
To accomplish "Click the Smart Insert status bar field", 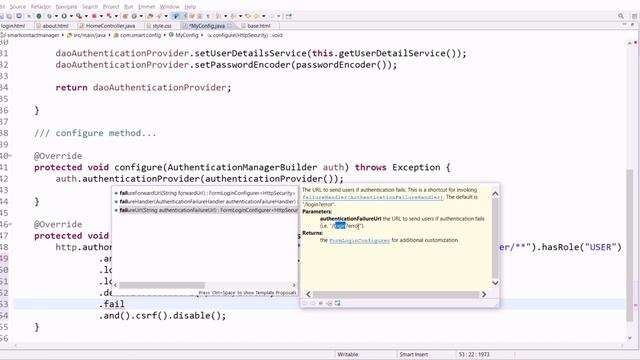I will click(413, 354).
